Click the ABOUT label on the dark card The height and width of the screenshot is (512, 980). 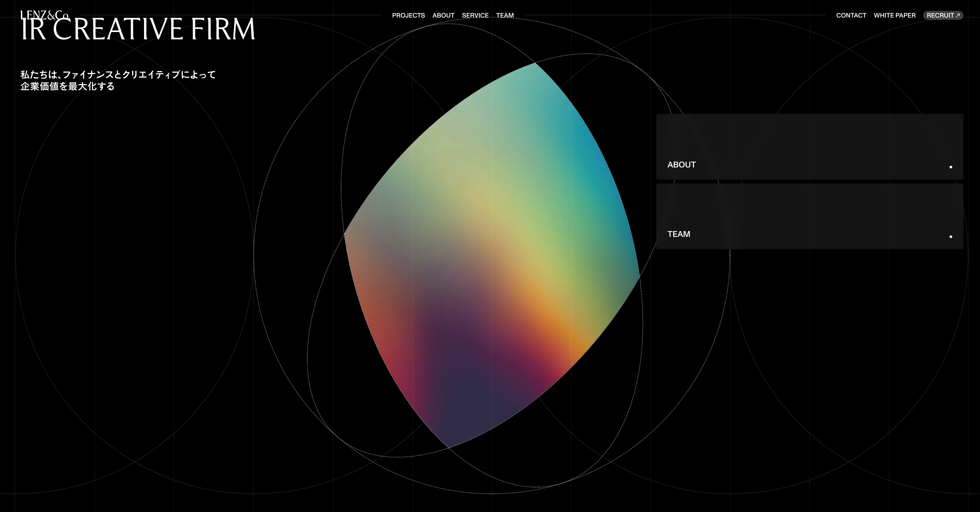coord(681,165)
